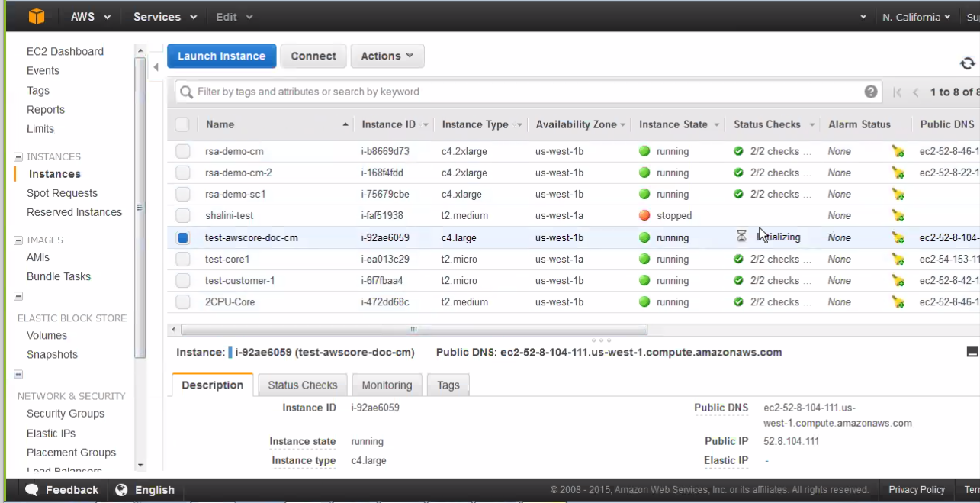Check the rsa-demo-cm instance checkbox
The height and width of the screenshot is (503, 980).
pos(183,151)
